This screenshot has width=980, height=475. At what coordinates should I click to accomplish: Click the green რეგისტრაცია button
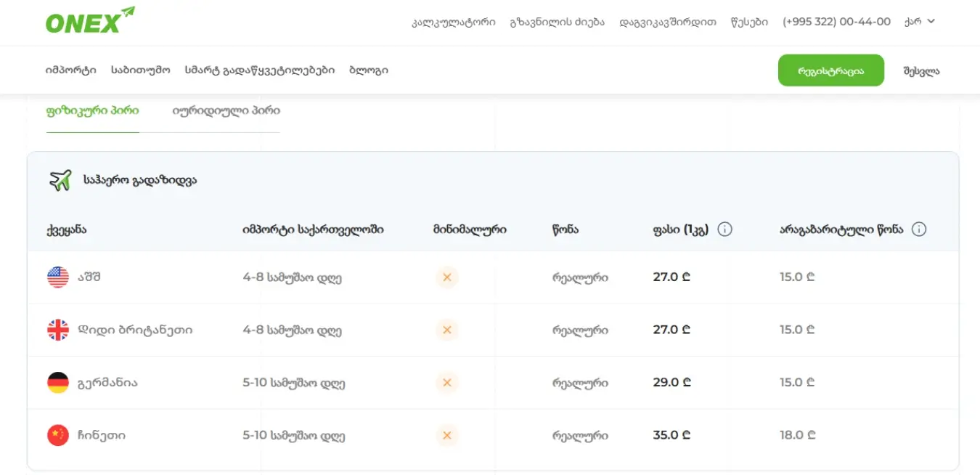pyautogui.click(x=831, y=70)
